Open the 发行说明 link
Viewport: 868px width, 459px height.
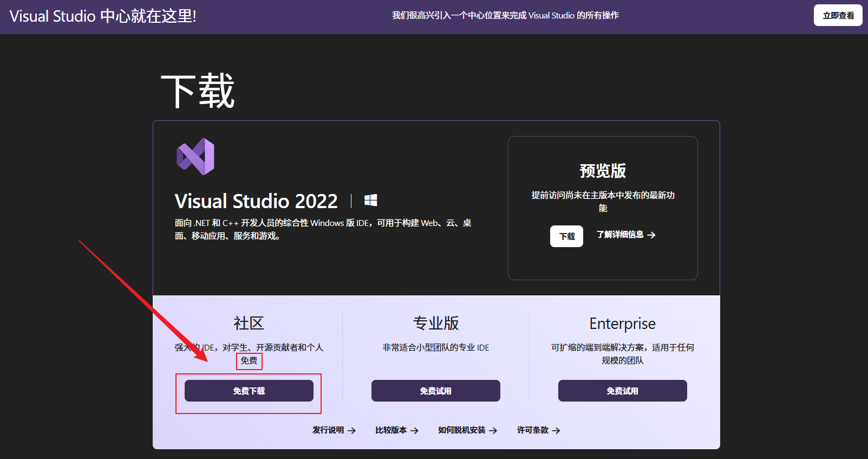(334, 430)
